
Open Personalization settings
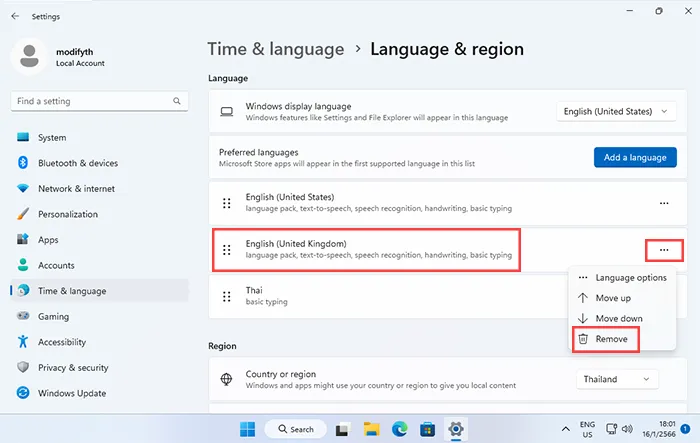tap(99, 214)
